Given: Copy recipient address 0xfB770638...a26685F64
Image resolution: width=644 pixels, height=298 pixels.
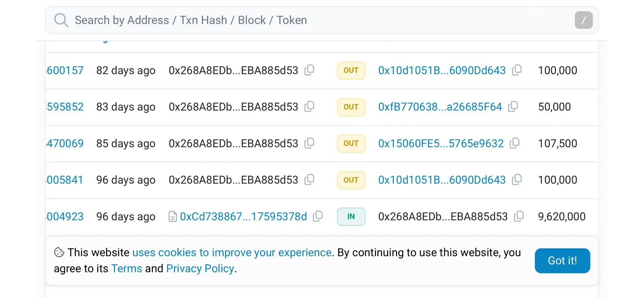Looking at the screenshot, I should [x=513, y=107].
